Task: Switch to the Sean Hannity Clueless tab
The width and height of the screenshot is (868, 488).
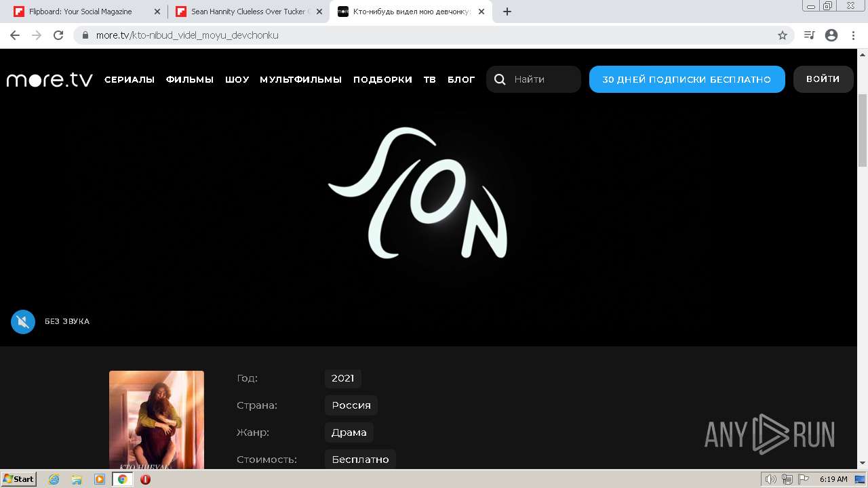Action: 250,12
